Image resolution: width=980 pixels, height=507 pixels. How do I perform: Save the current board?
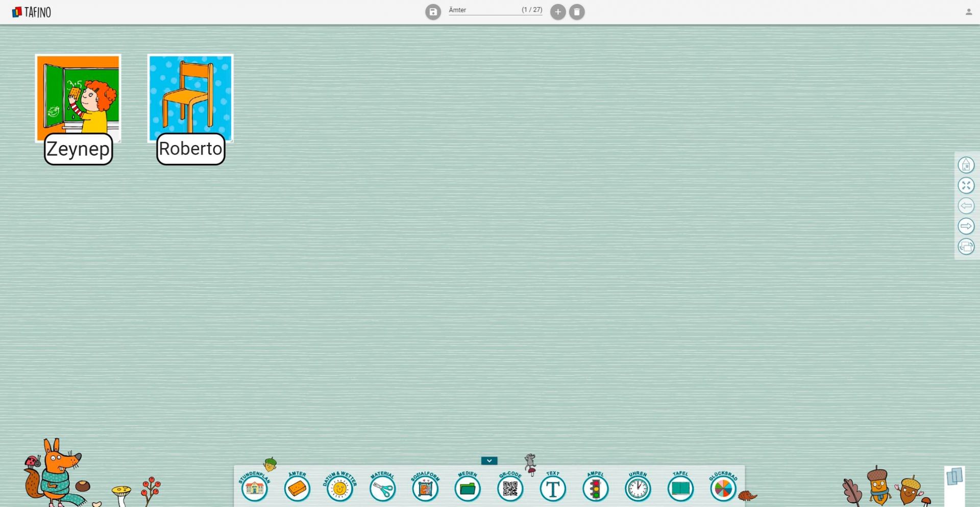pos(433,12)
